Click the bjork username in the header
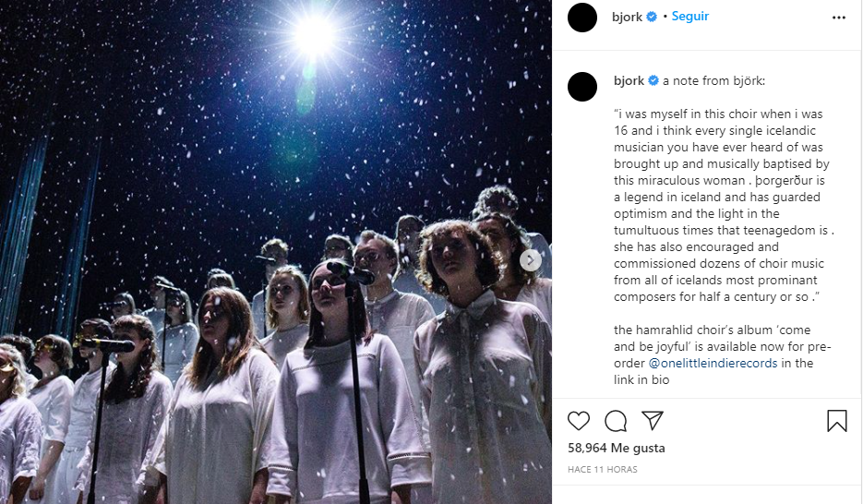This screenshot has width=863, height=504. click(628, 17)
